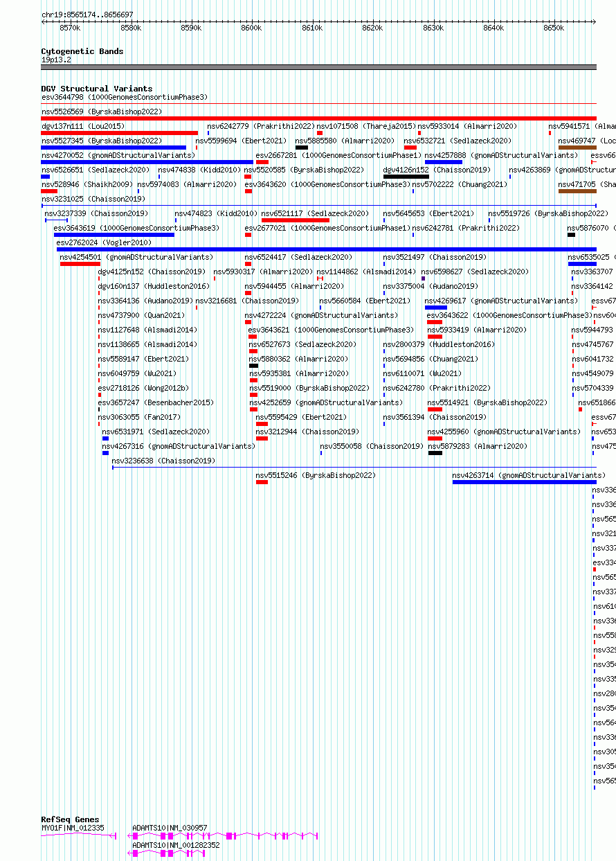Screen dimensions: 616x861
Task: Open variant nsv5645653 (Ebert2021) label
Action: 429,214
